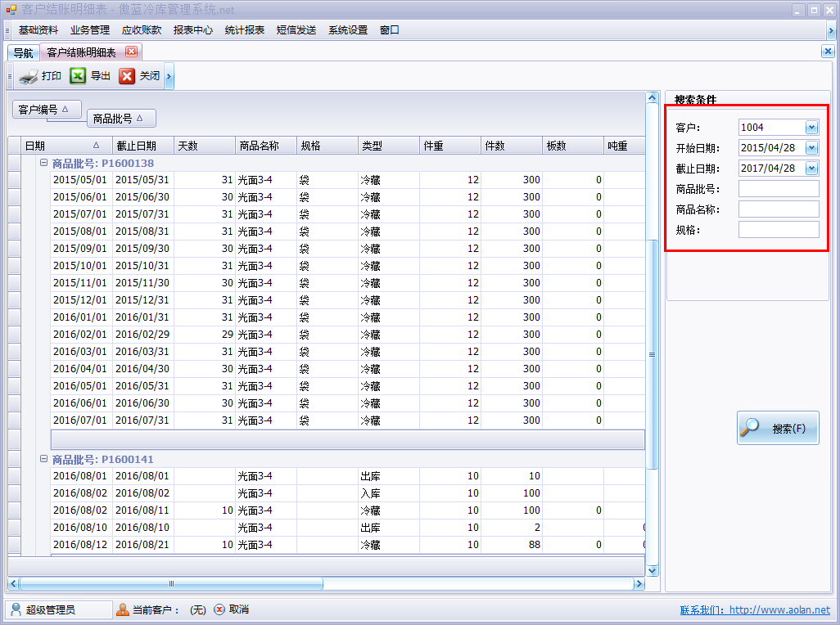The width and height of the screenshot is (840, 625).
Task: Sort by the 截止日期 column header
Action: (x=136, y=146)
